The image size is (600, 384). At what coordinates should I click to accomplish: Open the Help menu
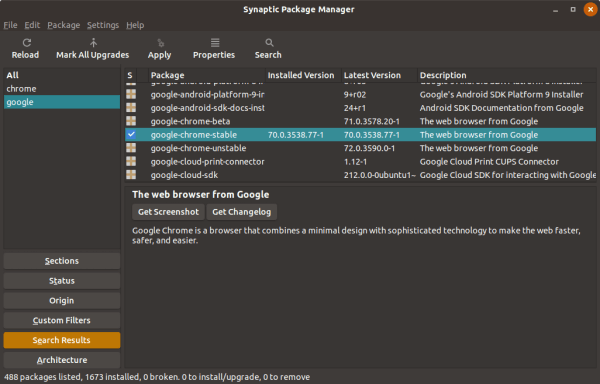pos(135,25)
